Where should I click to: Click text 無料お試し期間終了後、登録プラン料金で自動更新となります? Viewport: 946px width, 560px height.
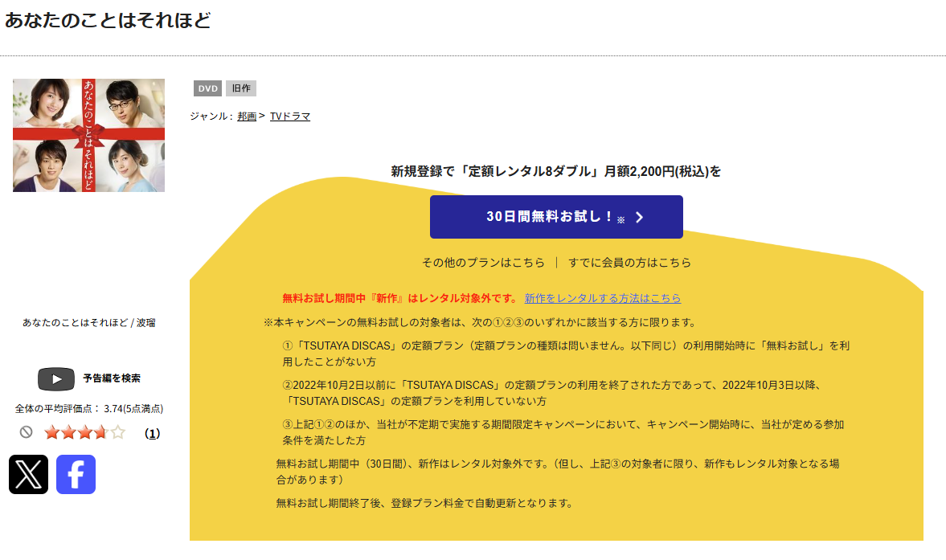pyautogui.click(x=425, y=503)
